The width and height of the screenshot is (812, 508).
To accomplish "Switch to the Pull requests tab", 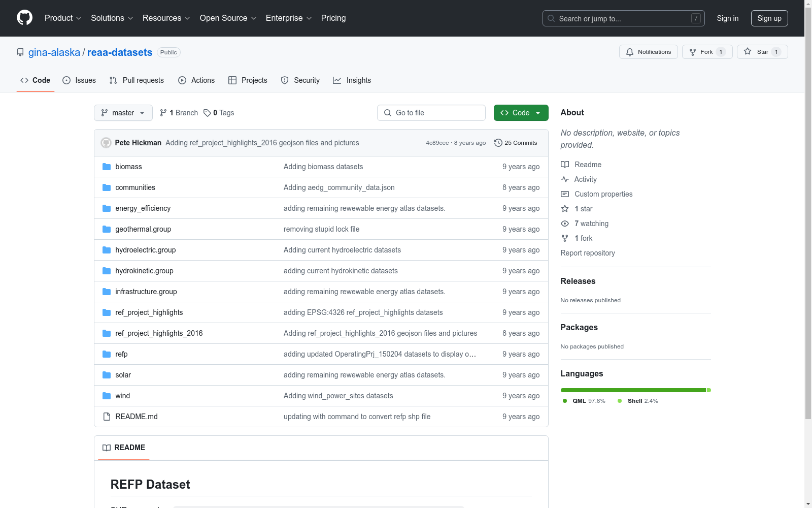I will [x=137, y=80].
